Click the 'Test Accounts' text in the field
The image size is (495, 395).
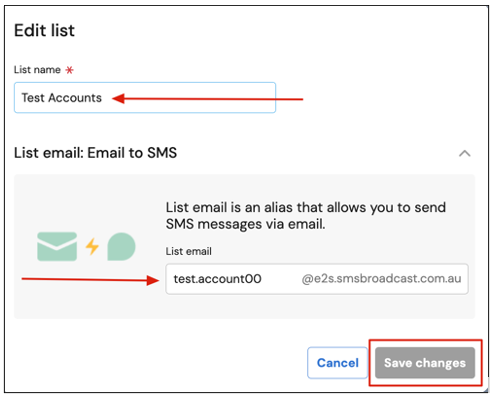(x=62, y=98)
